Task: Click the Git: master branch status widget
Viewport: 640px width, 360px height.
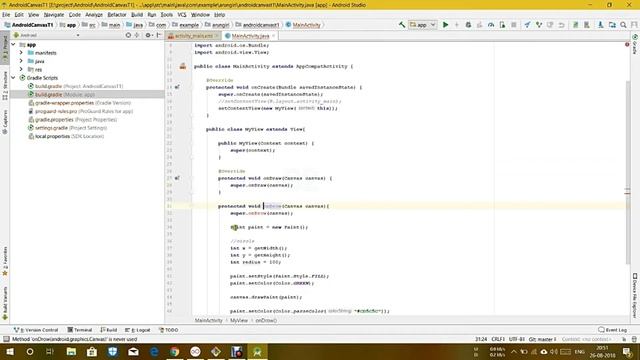Action: pyautogui.click(x=542, y=339)
